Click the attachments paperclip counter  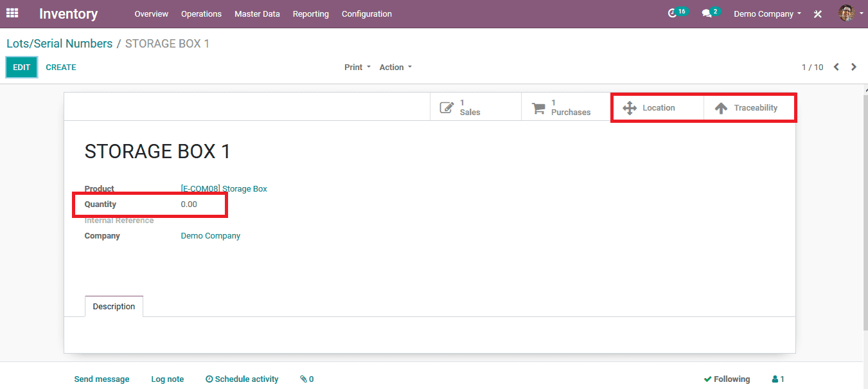click(x=307, y=379)
